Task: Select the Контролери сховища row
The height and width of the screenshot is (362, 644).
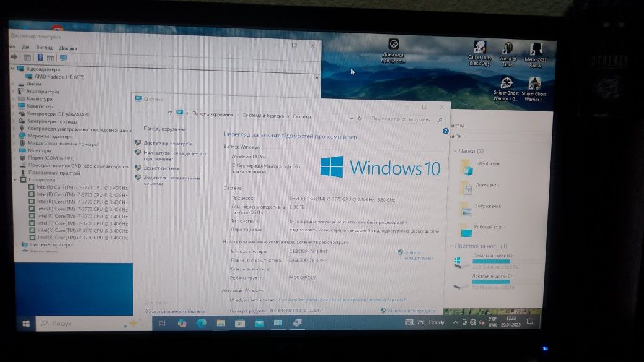Action: (x=52, y=121)
